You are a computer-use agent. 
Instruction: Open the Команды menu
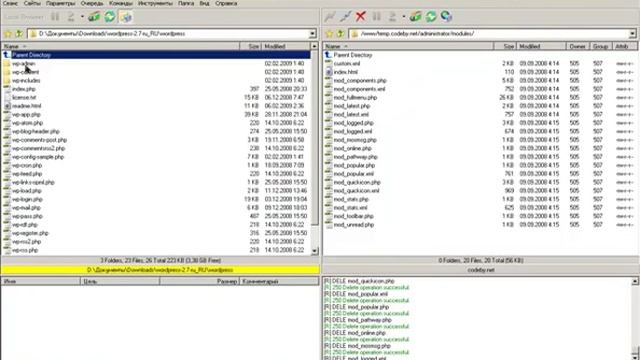(x=120, y=3)
